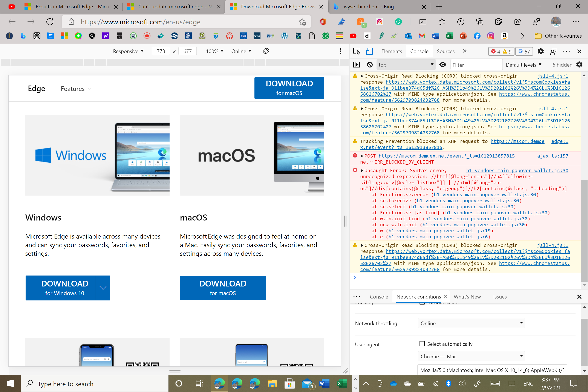Show more DevTools tabs chevron
Screen dimensions: 588x392
pyautogui.click(x=464, y=51)
